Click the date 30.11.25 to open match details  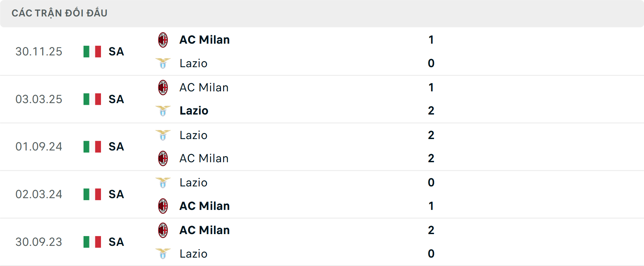pos(39,51)
